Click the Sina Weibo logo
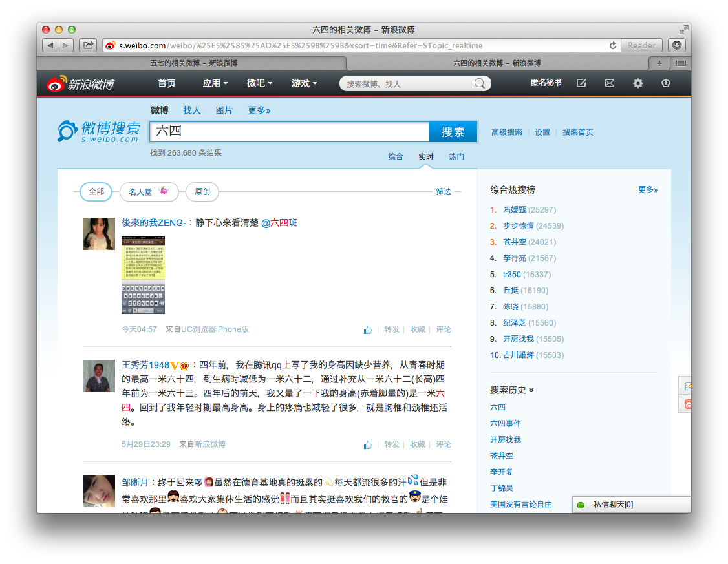Screen dimensions: 728x564 [81, 83]
